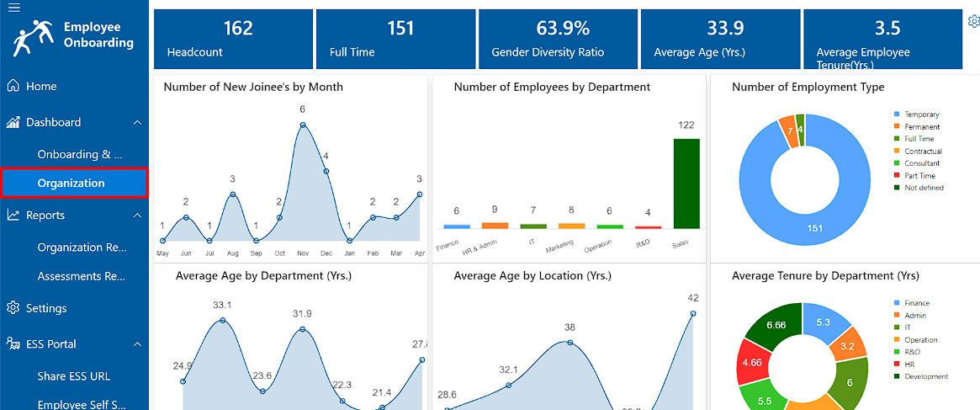Click the Employee Onboarding logo
980x410 pixels.
click(34, 38)
